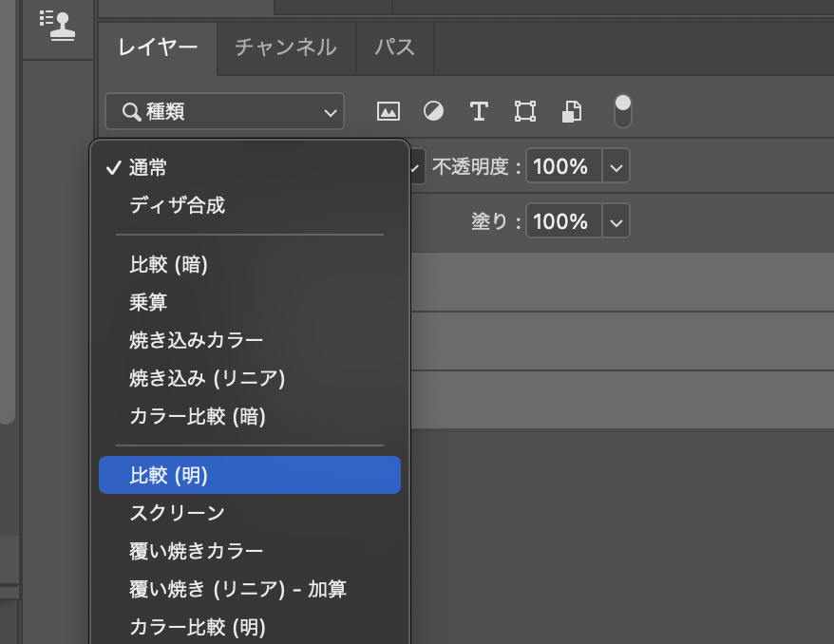Switch to the パス tab
The image size is (834, 644).
(394, 47)
